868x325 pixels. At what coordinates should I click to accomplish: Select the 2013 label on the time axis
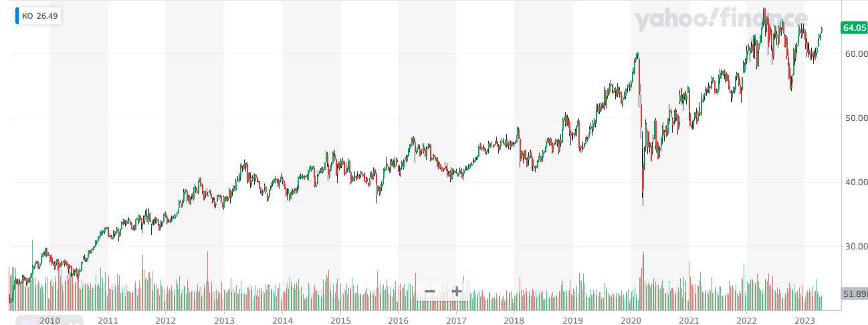point(224,320)
